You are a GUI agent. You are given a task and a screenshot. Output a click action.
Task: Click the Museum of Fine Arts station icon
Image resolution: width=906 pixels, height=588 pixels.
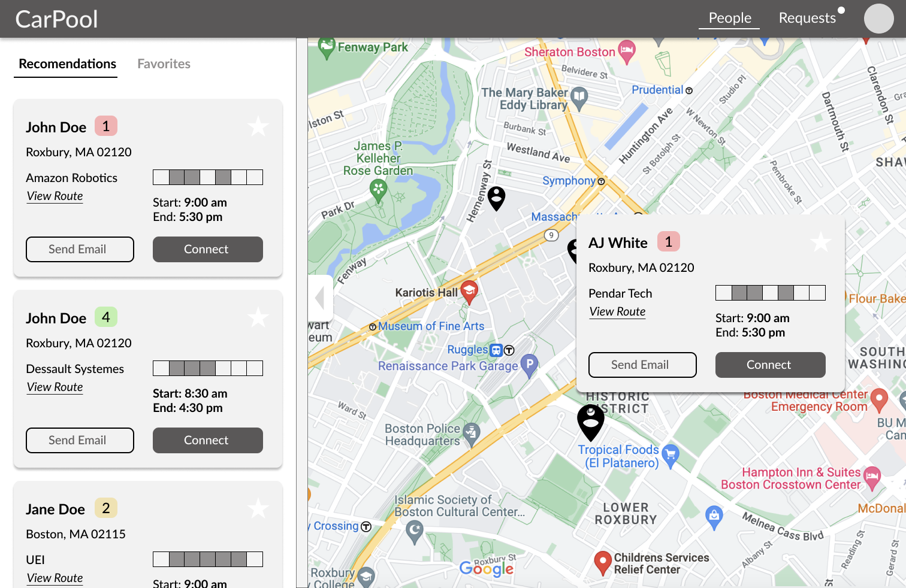(x=373, y=327)
